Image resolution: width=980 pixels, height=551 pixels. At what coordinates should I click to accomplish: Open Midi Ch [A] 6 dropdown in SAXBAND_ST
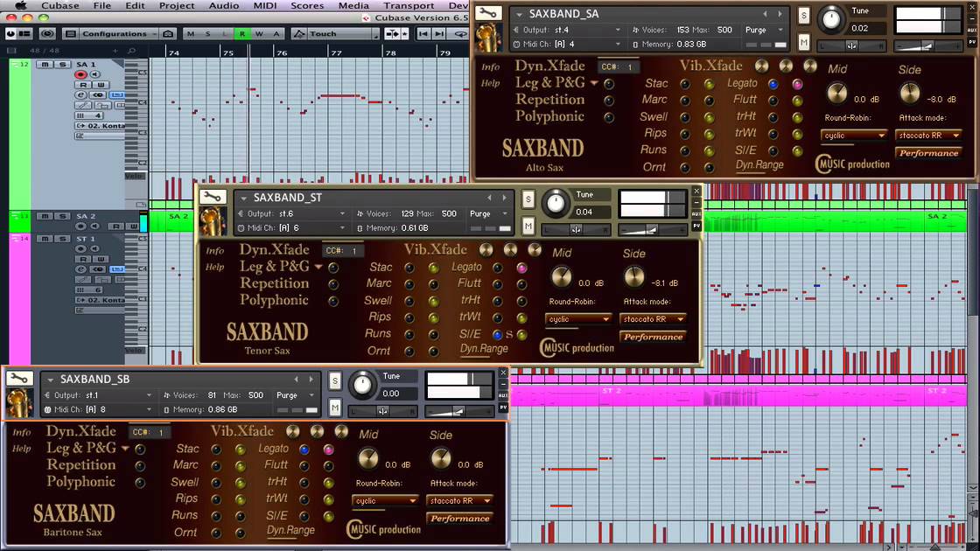291,228
